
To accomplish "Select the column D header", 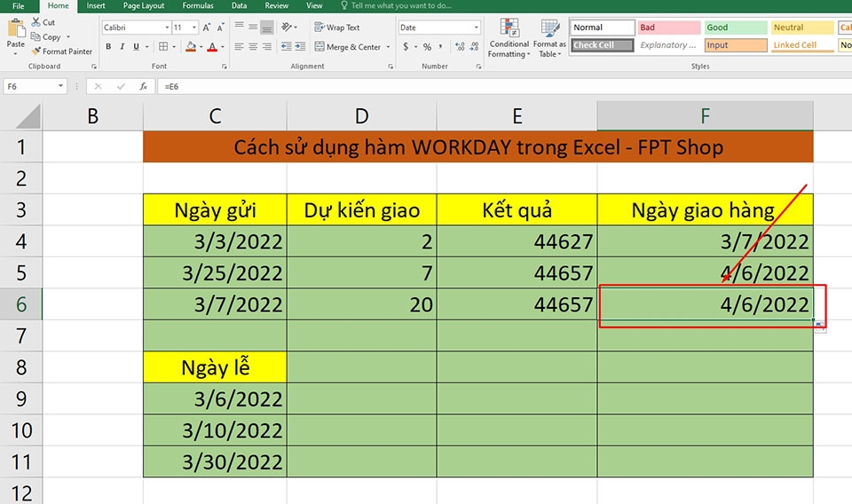I will pyautogui.click(x=361, y=115).
